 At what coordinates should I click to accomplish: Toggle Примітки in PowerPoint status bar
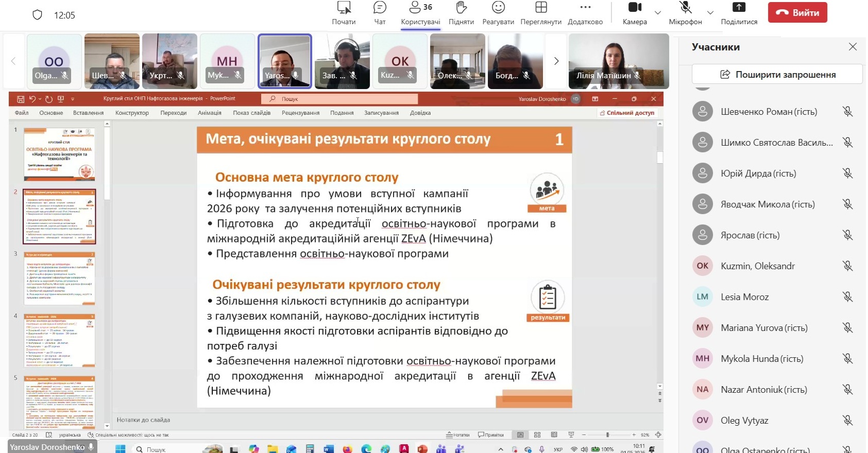coord(491,435)
